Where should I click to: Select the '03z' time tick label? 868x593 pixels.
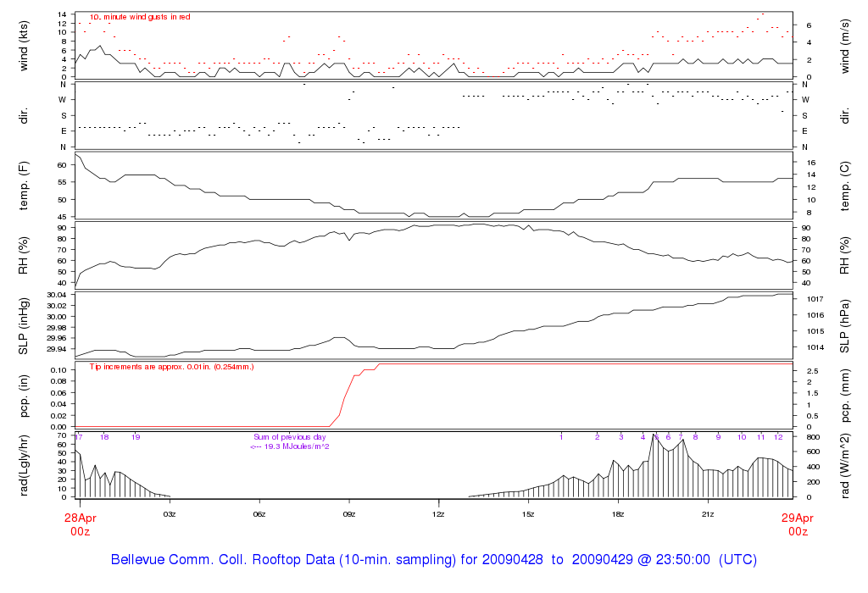tap(170, 514)
